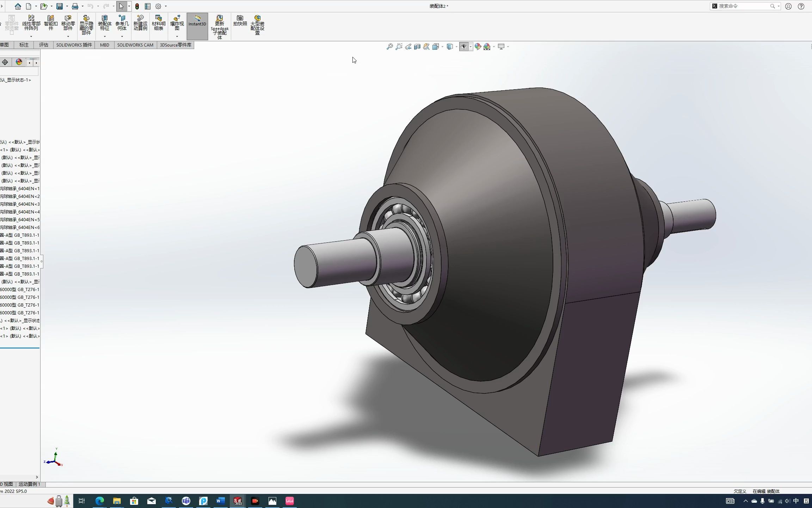Open the 评估 ribbon tab
The image size is (812, 508).
(43, 45)
